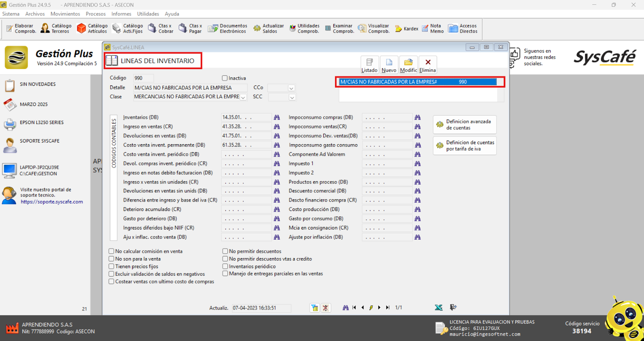The width and height of the screenshot is (644, 341).
Task: Go to the last record arrow
Action: [x=388, y=308]
